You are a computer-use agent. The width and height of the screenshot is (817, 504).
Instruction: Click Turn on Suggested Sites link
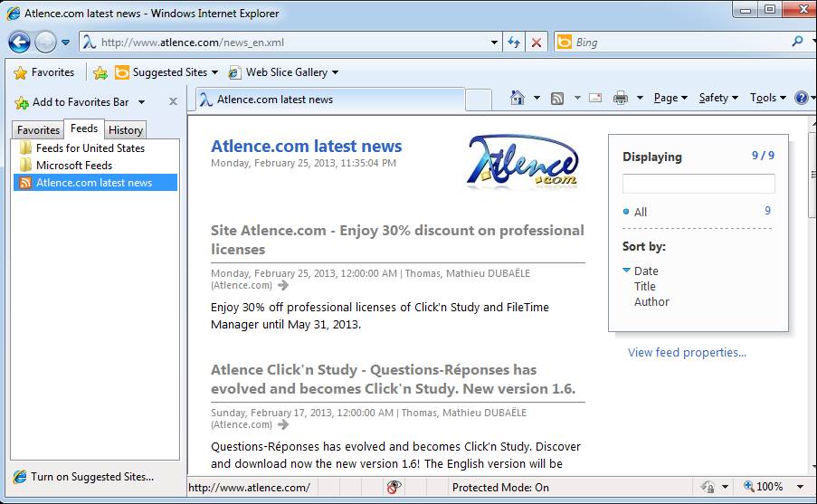tap(83, 476)
